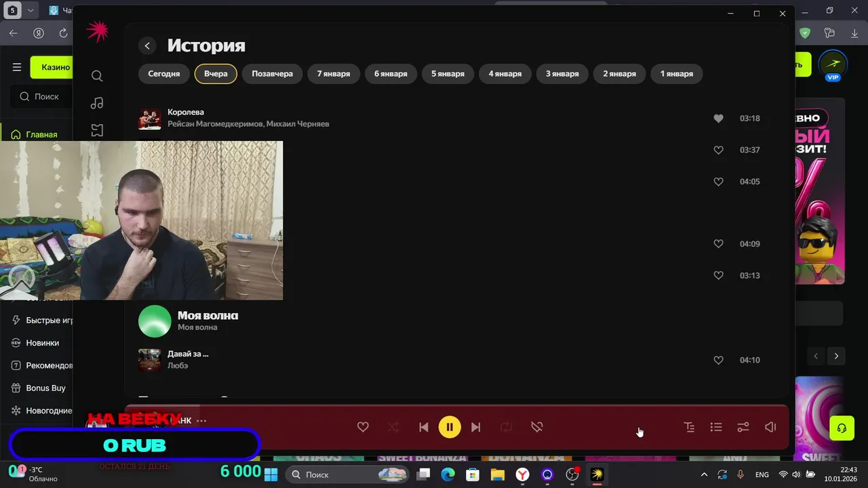
Task: Select the Сегодня history tab
Action: [x=164, y=74]
